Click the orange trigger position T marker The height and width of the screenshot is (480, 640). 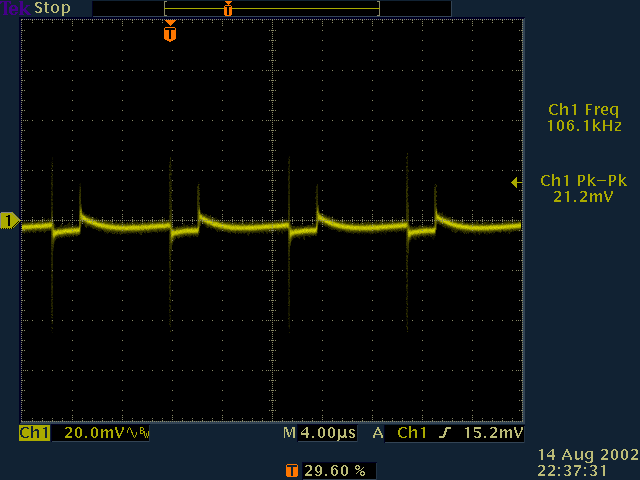click(170, 33)
